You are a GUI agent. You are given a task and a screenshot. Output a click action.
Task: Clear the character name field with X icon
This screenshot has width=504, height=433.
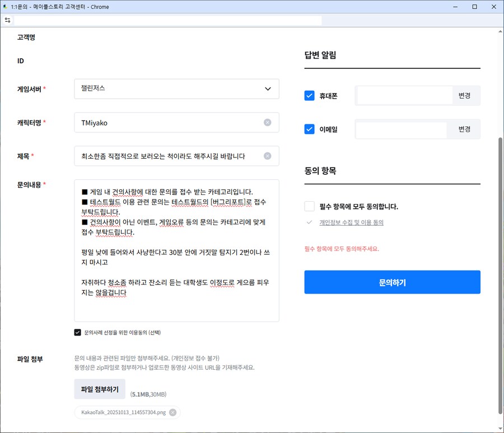click(267, 122)
